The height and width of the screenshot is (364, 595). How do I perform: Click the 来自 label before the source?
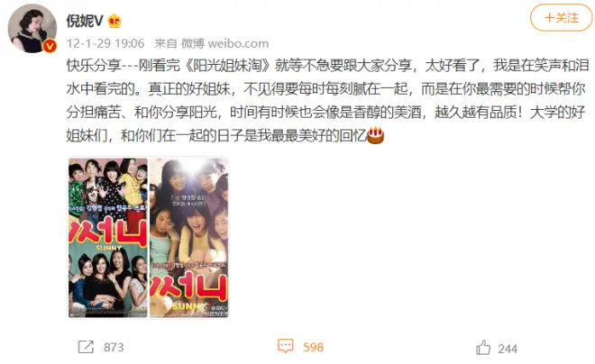166,43
